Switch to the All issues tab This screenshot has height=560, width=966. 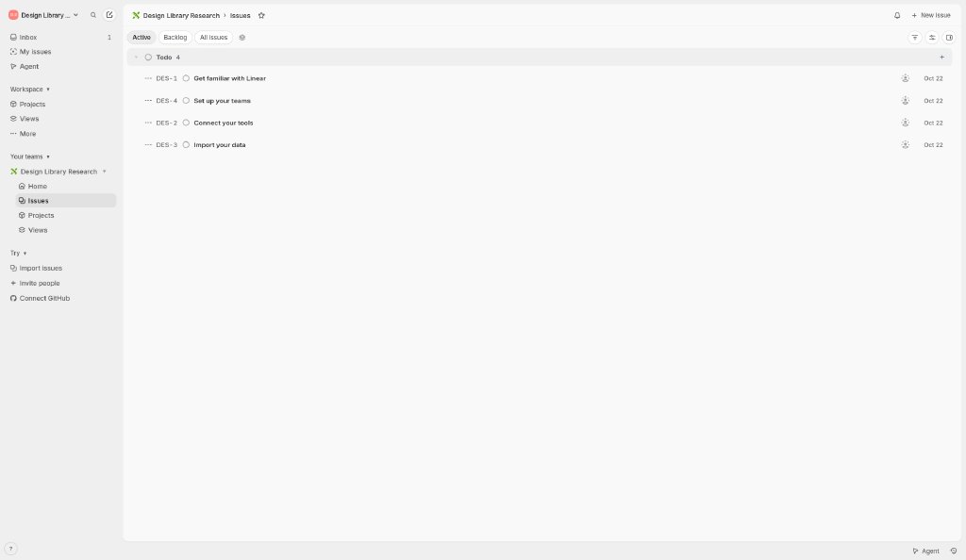click(214, 38)
